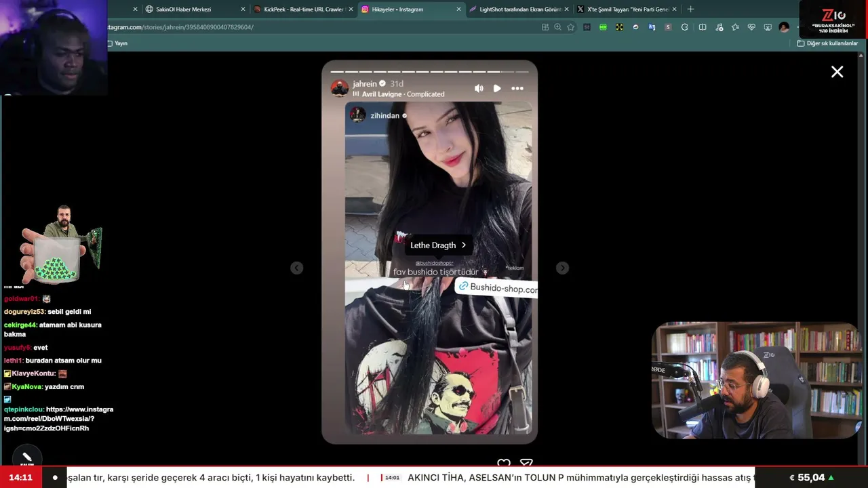
Task: Close the Hikayeler Instagram tab
Action: point(458,9)
